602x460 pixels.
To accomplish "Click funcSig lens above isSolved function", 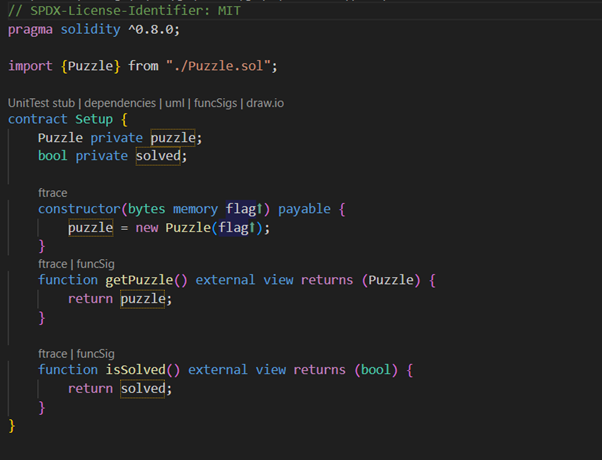I will (x=96, y=354).
